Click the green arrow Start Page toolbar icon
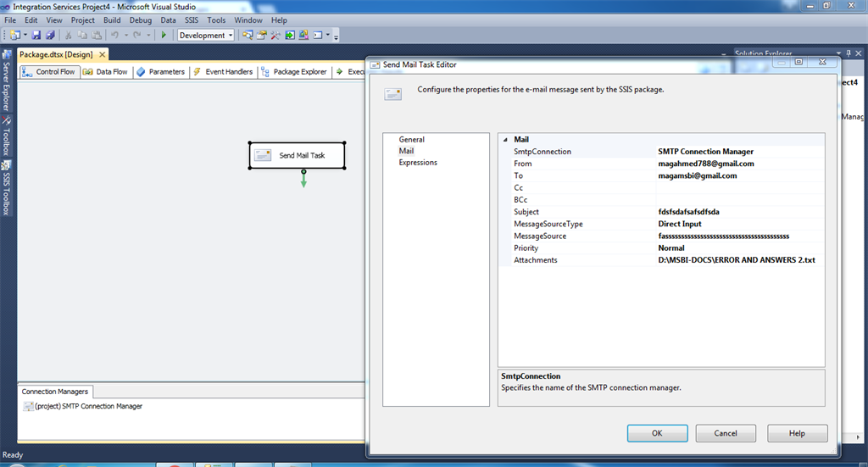868x467 pixels. 290,35
